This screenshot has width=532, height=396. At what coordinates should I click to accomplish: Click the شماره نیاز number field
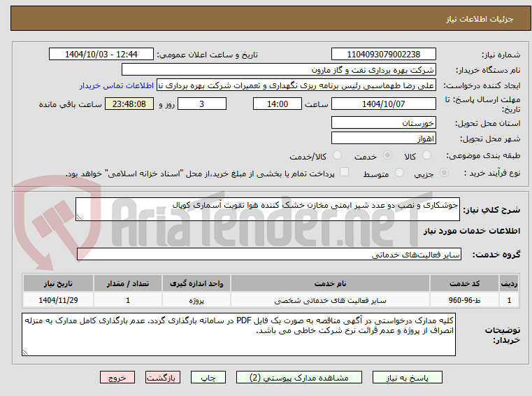pyautogui.click(x=383, y=54)
